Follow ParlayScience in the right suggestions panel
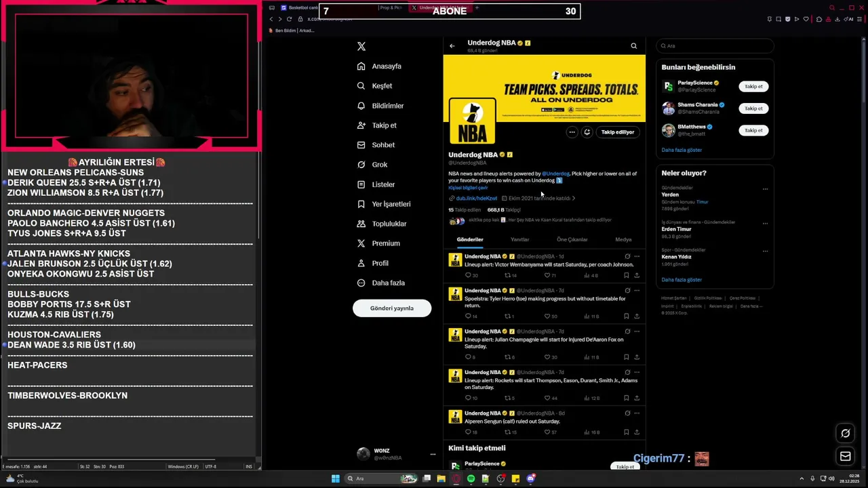The height and width of the screenshot is (488, 868). click(x=753, y=87)
